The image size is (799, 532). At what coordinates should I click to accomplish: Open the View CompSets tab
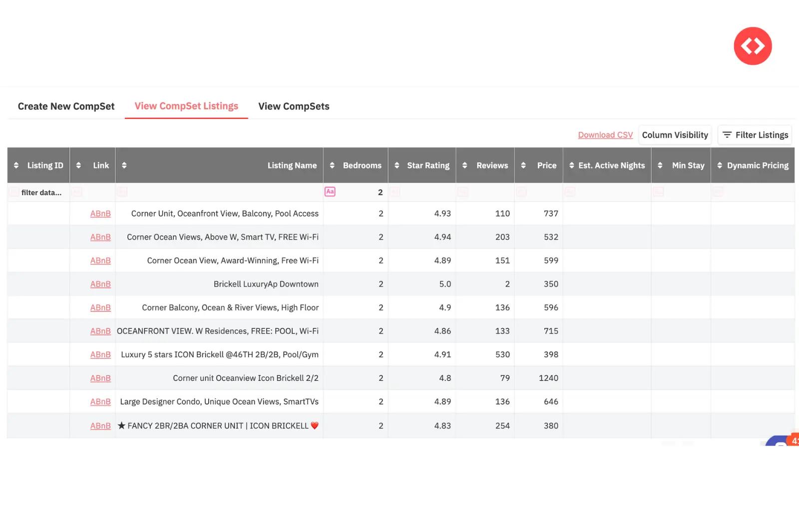[294, 106]
